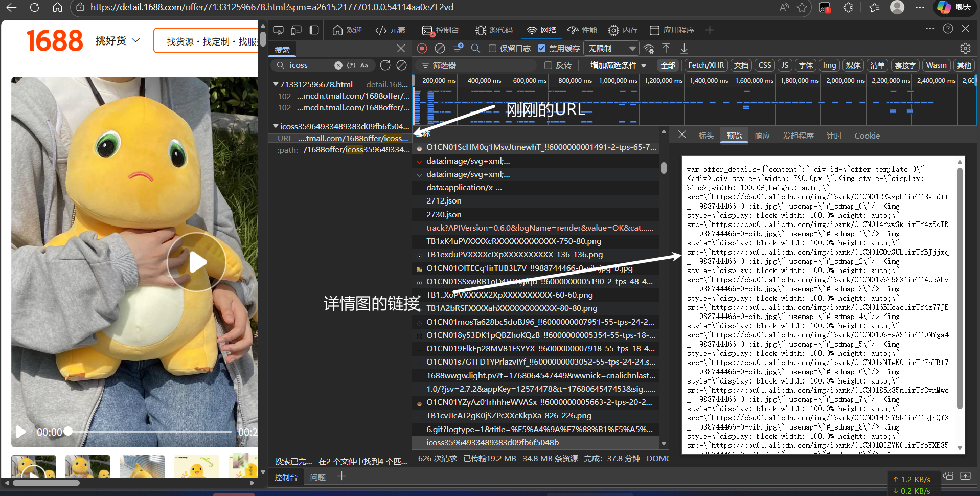Refresh the icoss search results
The width and height of the screenshot is (980, 496).
[385, 65]
